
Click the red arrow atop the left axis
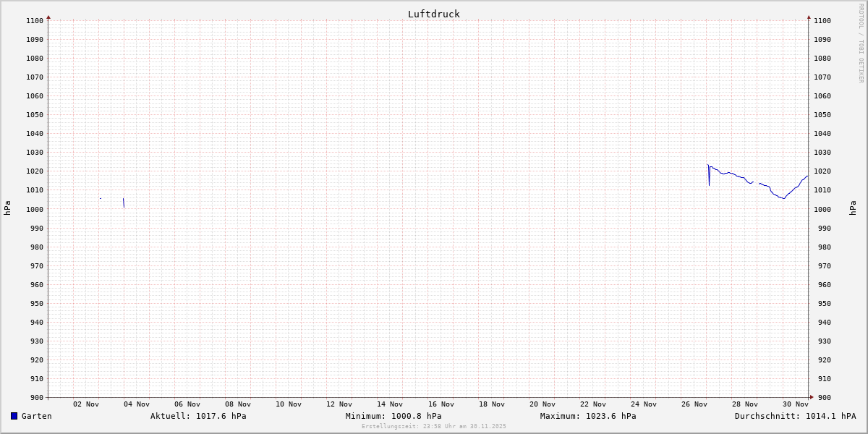48,17
